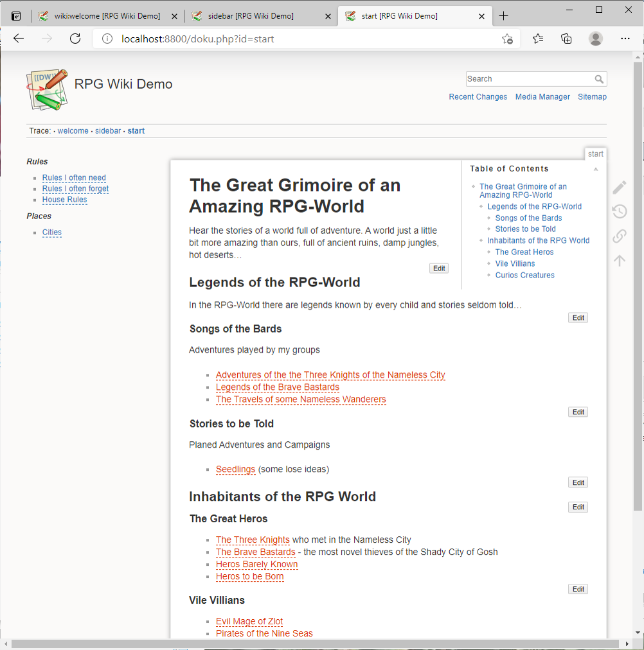Click Edit button for Stories to be Told
The height and width of the screenshot is (650, 644).
[578, 482]
